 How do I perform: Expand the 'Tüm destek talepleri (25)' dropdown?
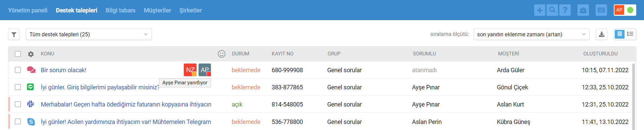coord(89,34)
